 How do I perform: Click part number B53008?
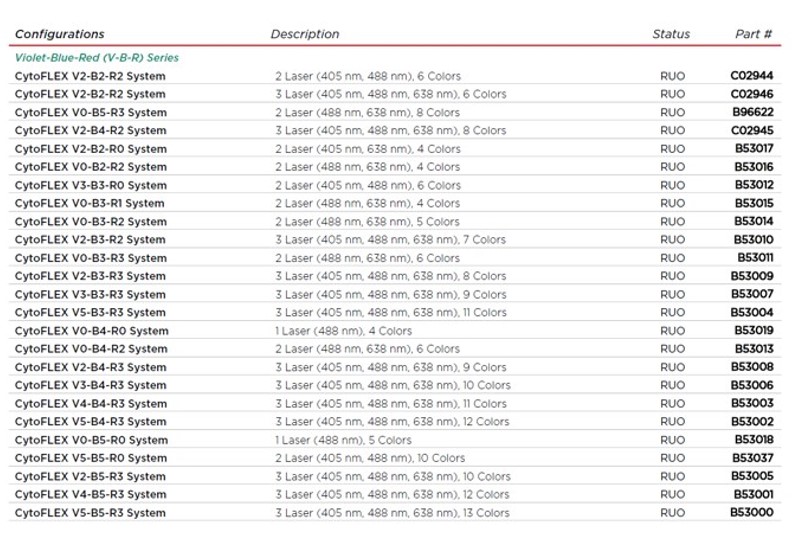click(752, 367)
